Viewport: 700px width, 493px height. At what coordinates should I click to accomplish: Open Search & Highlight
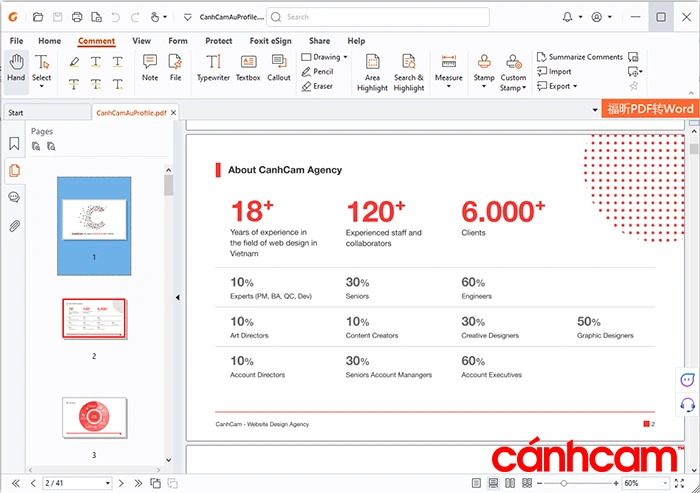[409, 73]
